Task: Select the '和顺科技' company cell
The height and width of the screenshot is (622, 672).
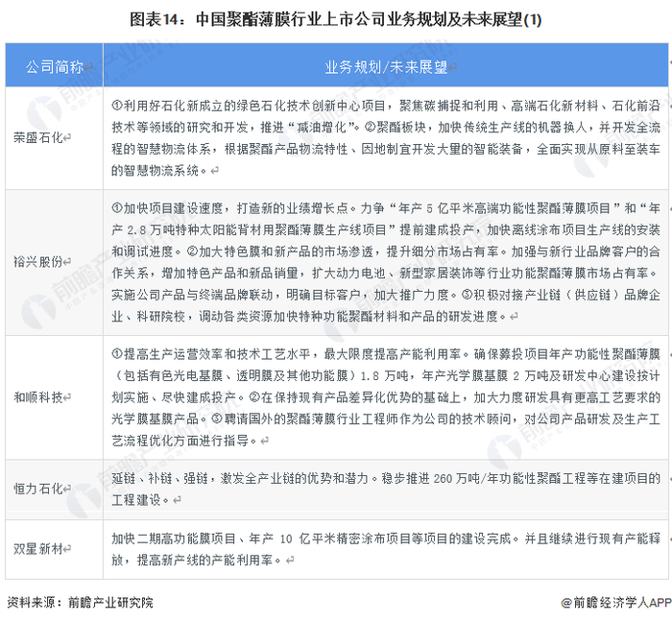Action: point(54,397)
